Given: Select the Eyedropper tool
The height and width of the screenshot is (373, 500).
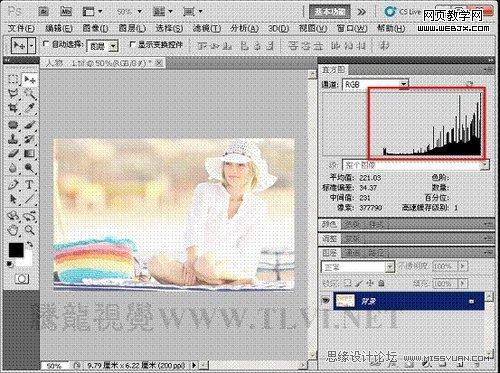Looking at the screenshot, I should 30,108.
